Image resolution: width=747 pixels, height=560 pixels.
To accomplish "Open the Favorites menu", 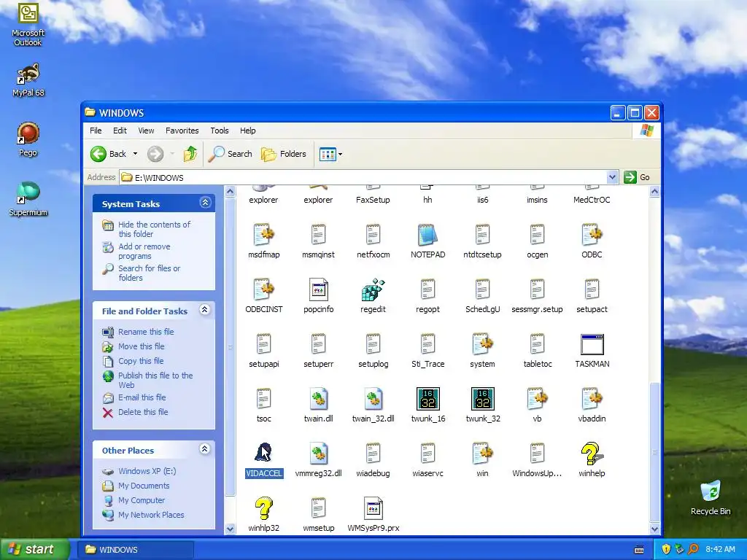I will [182, 131].
